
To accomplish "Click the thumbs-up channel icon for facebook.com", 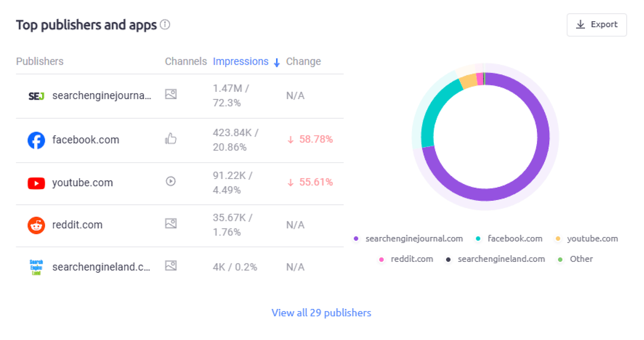I will point(171,138).
